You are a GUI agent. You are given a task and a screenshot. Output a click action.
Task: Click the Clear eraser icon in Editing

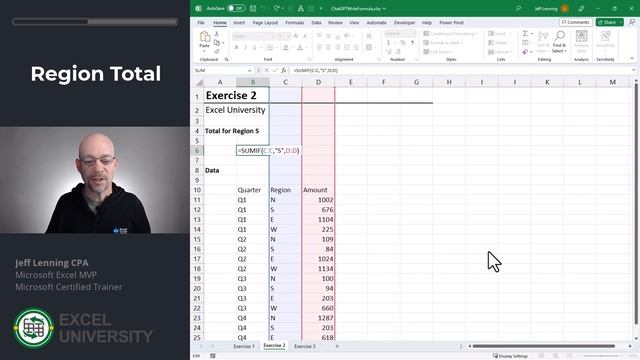(525, 51)
